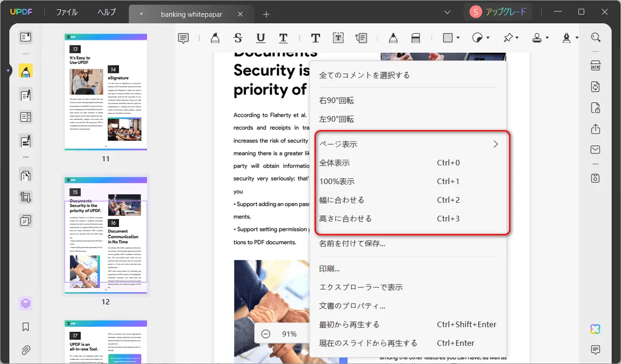Open the Organize Pages icon in sidebar
The width and height of the screenshot is (621, 364).
[x=25, y=175]
